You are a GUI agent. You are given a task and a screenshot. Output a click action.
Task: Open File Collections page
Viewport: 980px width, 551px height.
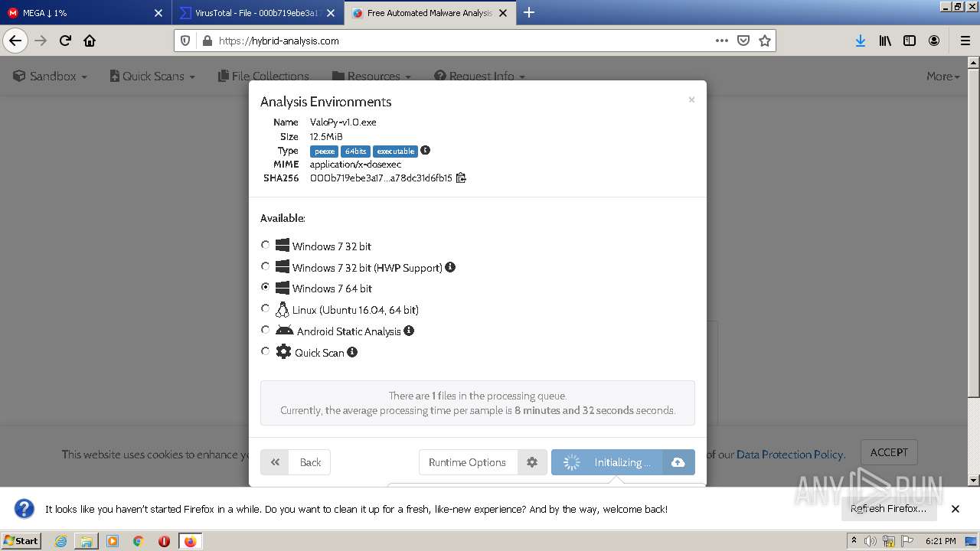click(263, 76)
